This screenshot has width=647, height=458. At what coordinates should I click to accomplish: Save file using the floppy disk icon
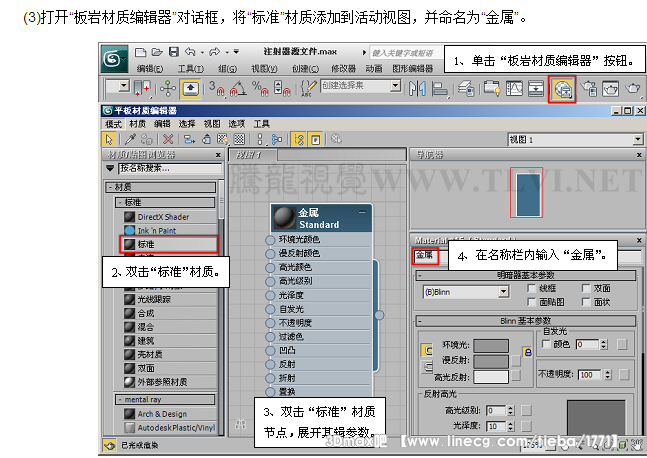coord(174,52)
